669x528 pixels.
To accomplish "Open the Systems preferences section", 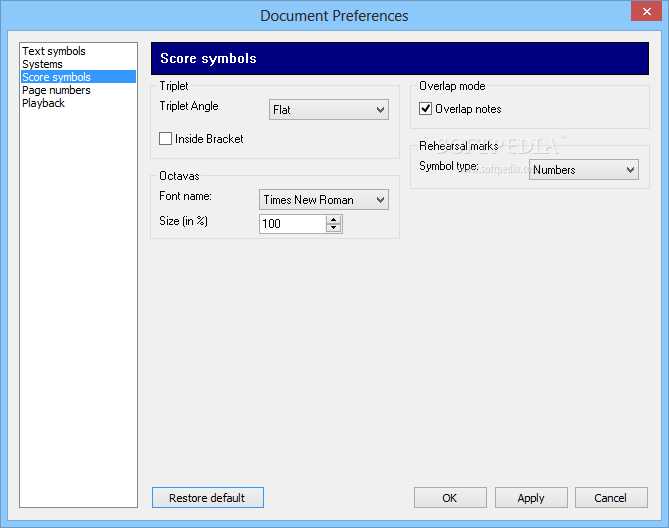I will pos(43,64).
